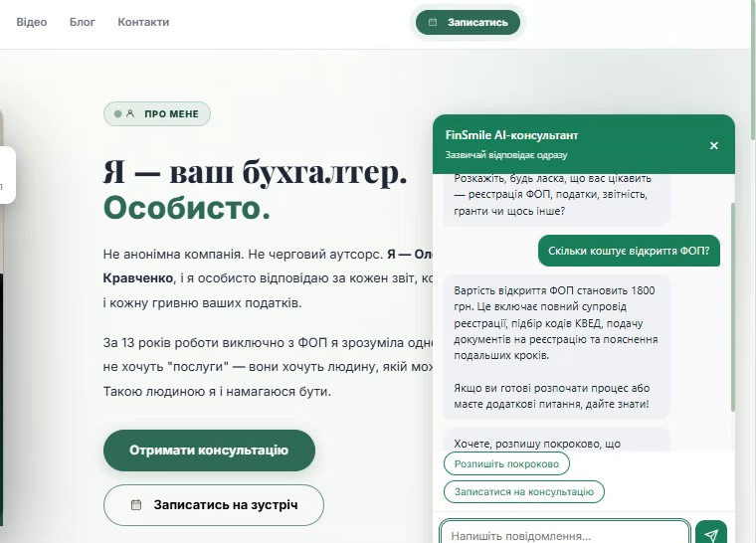This screenshot has height=543, width=756.
Task: Click the heading Я — ваш бухгалтер.
Action: tap(255, 172)
